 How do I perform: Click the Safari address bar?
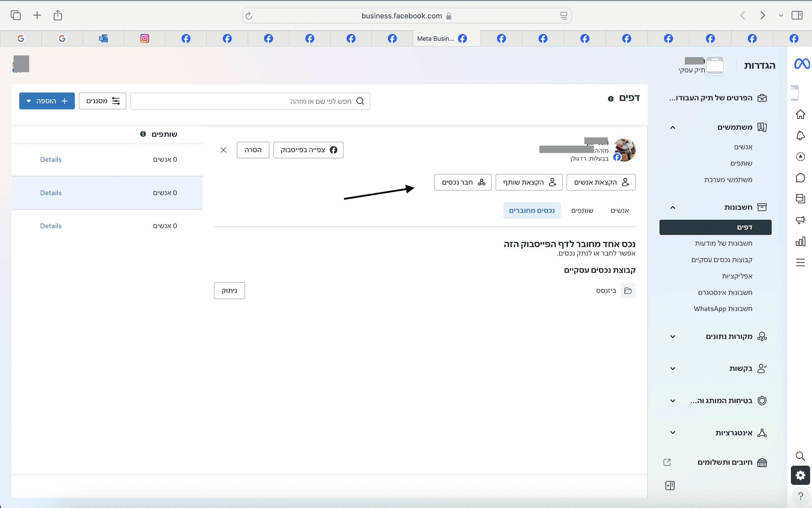407,16
